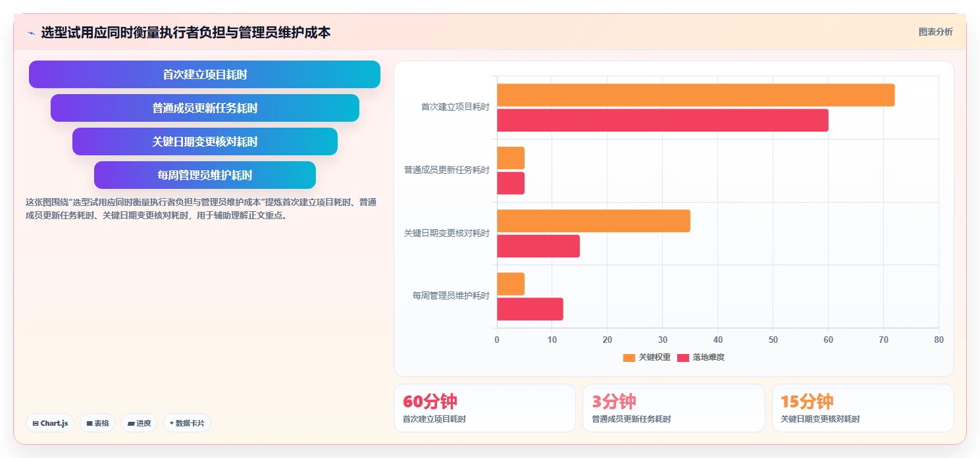Viewport: 980px width, 458px height.
Task: Click red bar for 关键日期变更核对耗时
Action: pos(538,246)
